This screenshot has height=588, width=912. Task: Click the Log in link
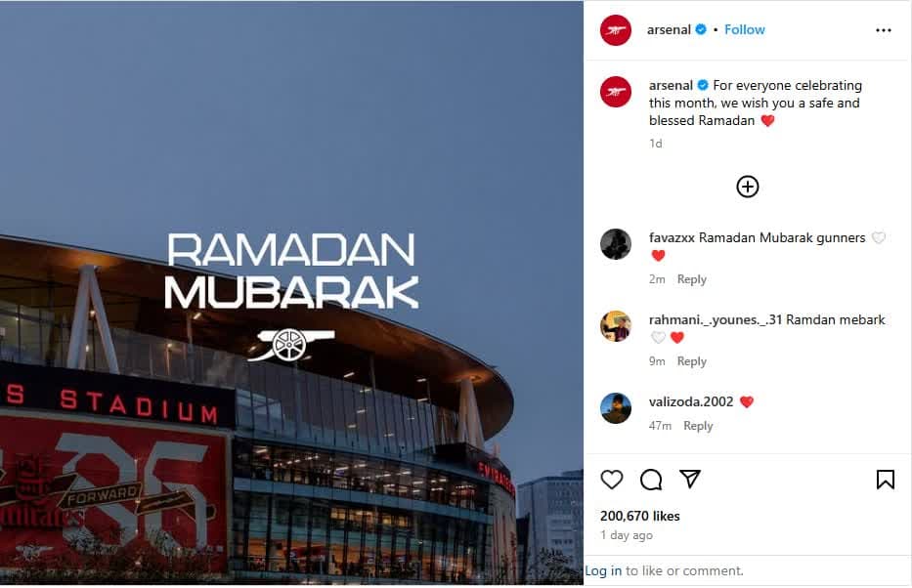[603, 571]
